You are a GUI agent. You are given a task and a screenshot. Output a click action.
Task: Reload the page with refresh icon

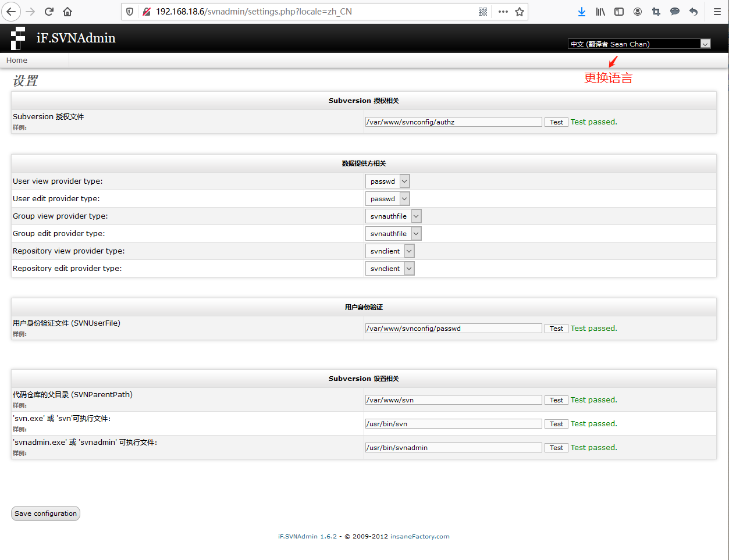49,12
